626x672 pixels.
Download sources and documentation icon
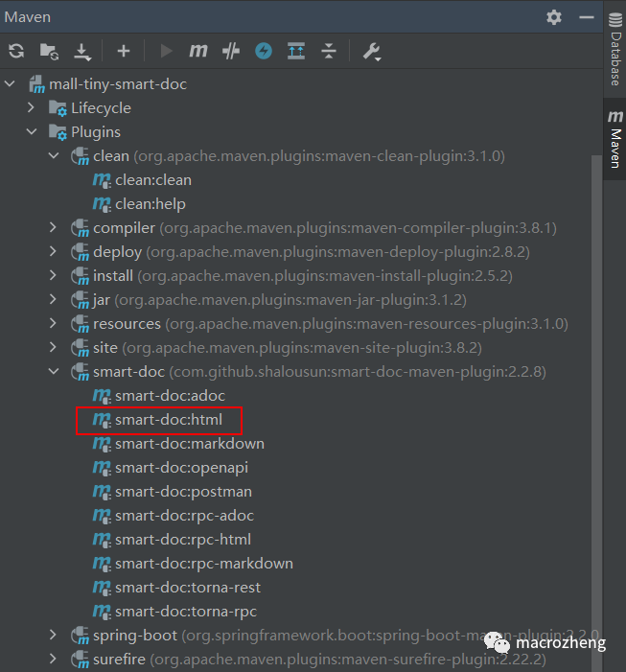(82, 52)
